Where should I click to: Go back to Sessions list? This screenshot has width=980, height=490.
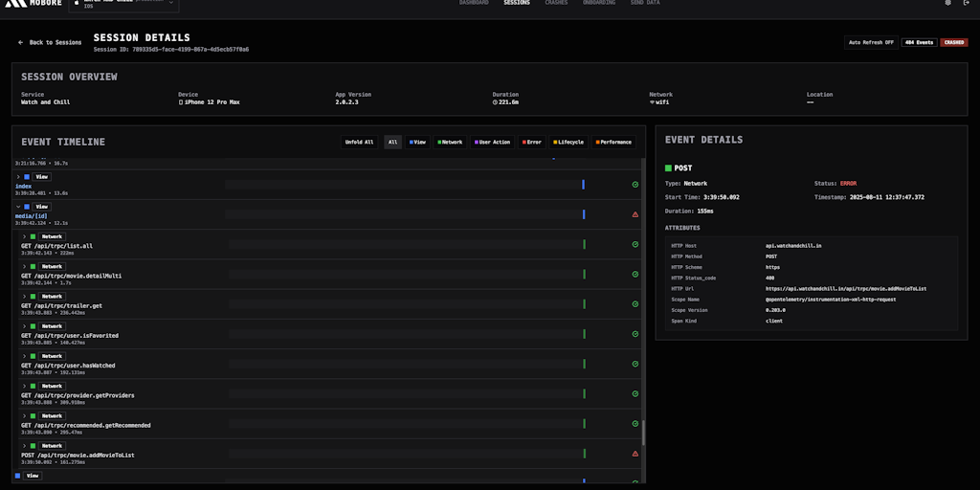tap(50, 42)
